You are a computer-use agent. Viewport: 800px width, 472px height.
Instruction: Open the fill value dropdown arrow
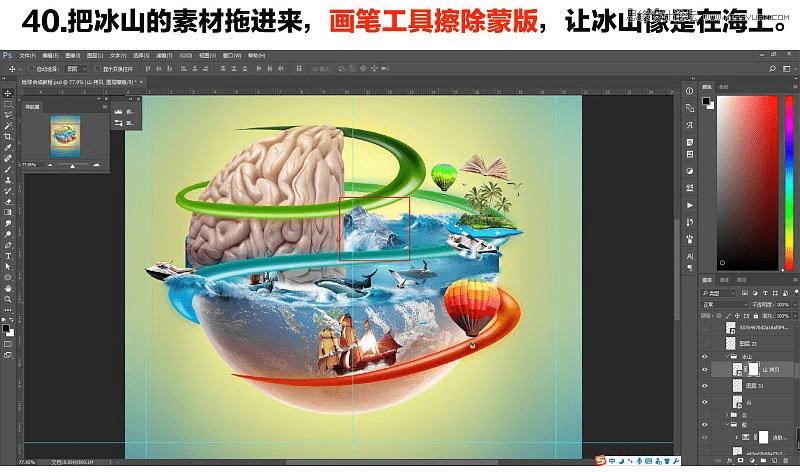[793, 316]
